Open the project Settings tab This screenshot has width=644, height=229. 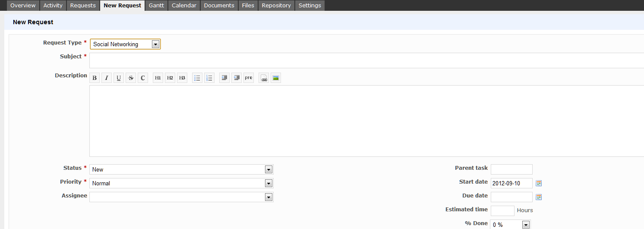coord(310,6)
